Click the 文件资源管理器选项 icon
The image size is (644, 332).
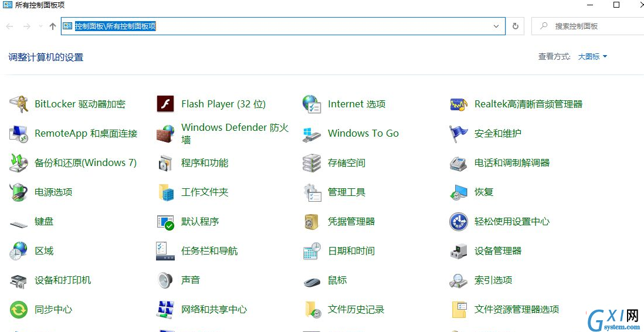click(x=459, y=310)
